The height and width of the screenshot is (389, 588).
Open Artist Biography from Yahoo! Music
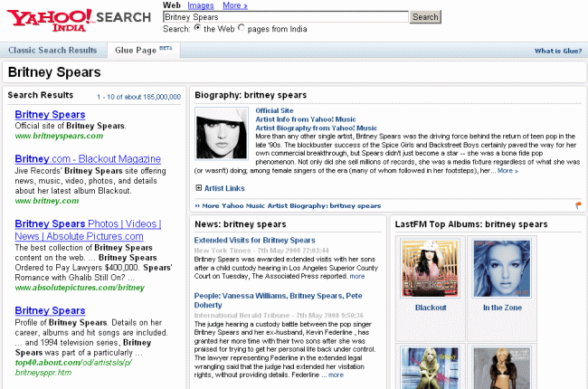tap(316, 128)
